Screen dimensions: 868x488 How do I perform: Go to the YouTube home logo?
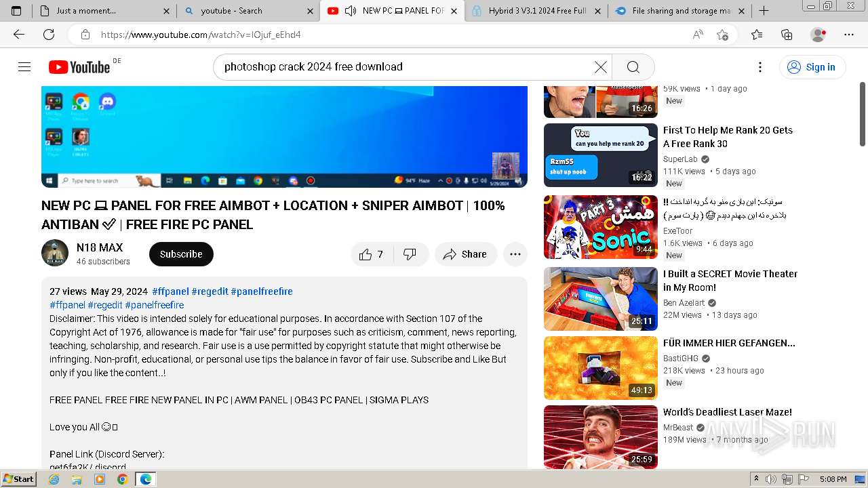coord(79,66)
